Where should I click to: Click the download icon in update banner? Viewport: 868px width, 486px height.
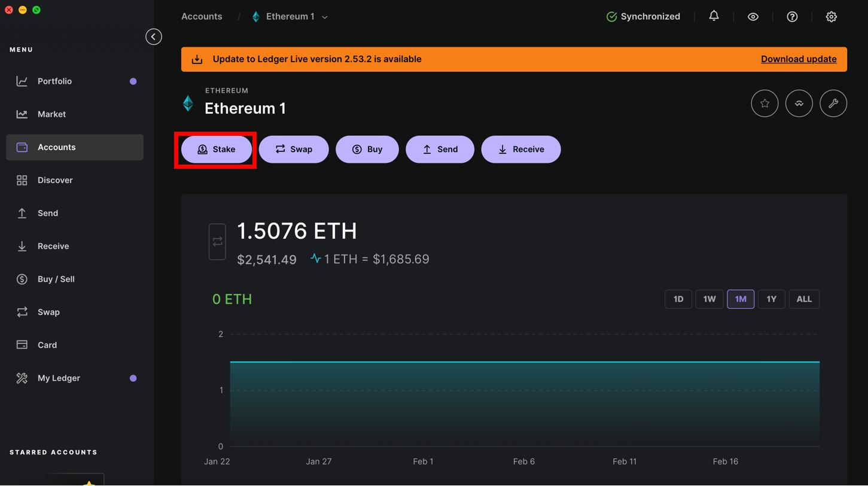pyautogui.click(x=197, y=59)
